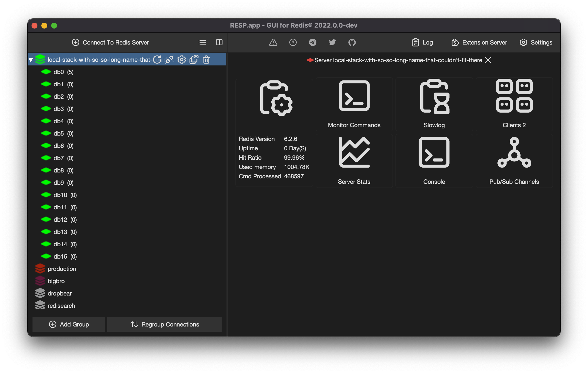
Task: Select database db9 (0)
Action: point(127,183)
